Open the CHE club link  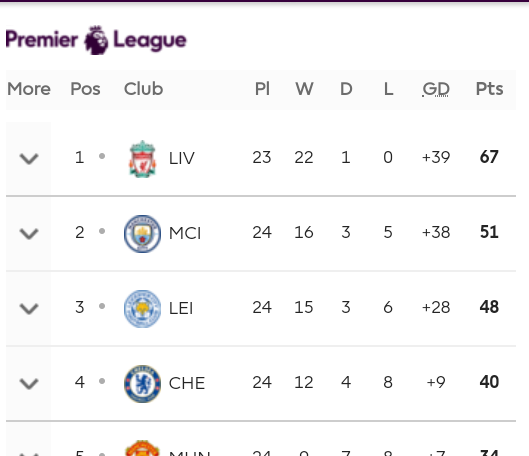187,383
